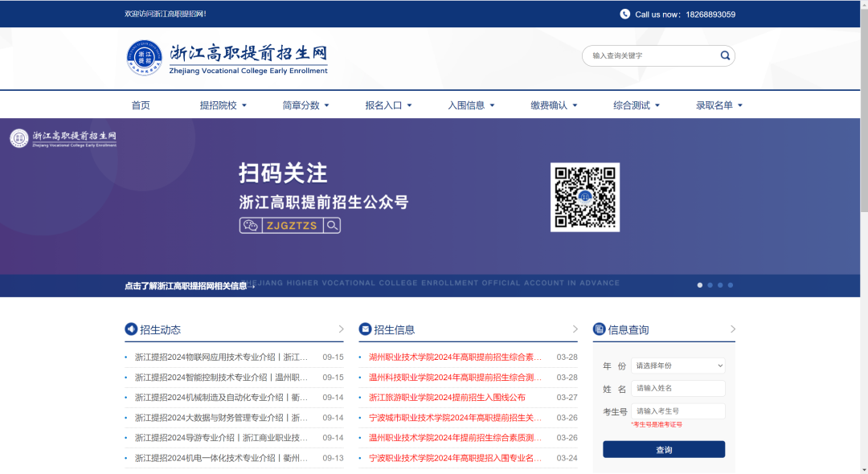Click the page vertical scrollbar thumb

point(864,111)
